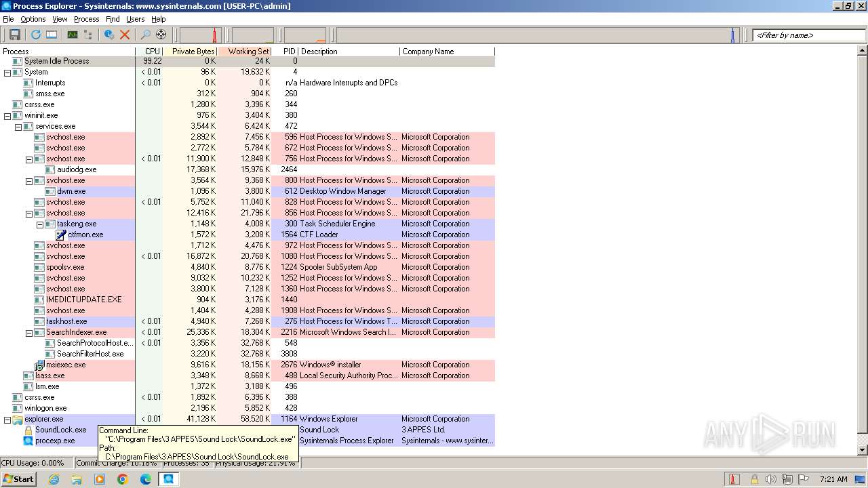Collapse svchost.exe PID 800 node

coord(29,180)
